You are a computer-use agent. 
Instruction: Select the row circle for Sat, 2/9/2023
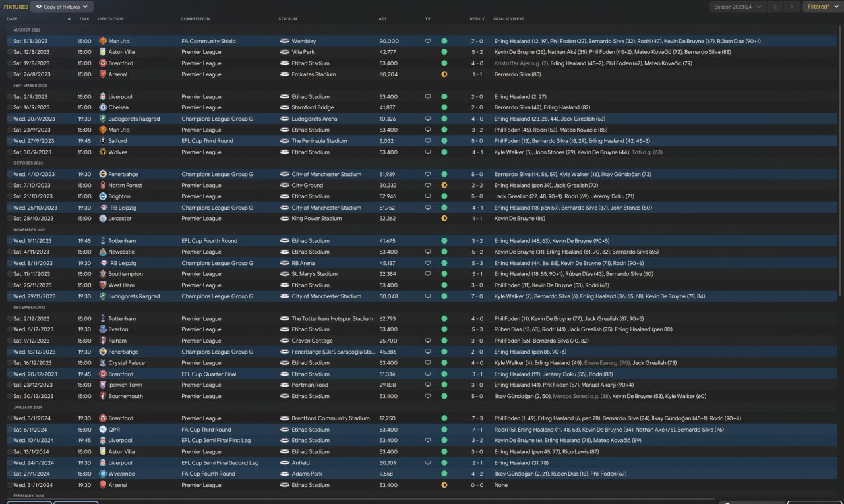pos(10,96)
